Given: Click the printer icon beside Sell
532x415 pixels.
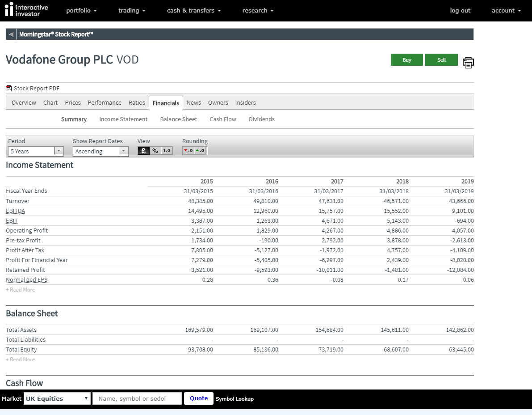Looking at the screenshot, I should (x=468, y=63).
